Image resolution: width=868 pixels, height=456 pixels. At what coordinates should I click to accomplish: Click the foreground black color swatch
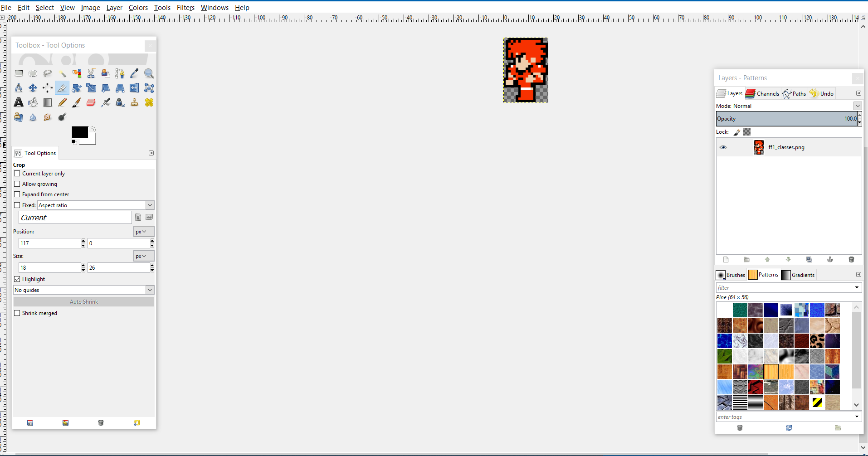coord(79,131)
